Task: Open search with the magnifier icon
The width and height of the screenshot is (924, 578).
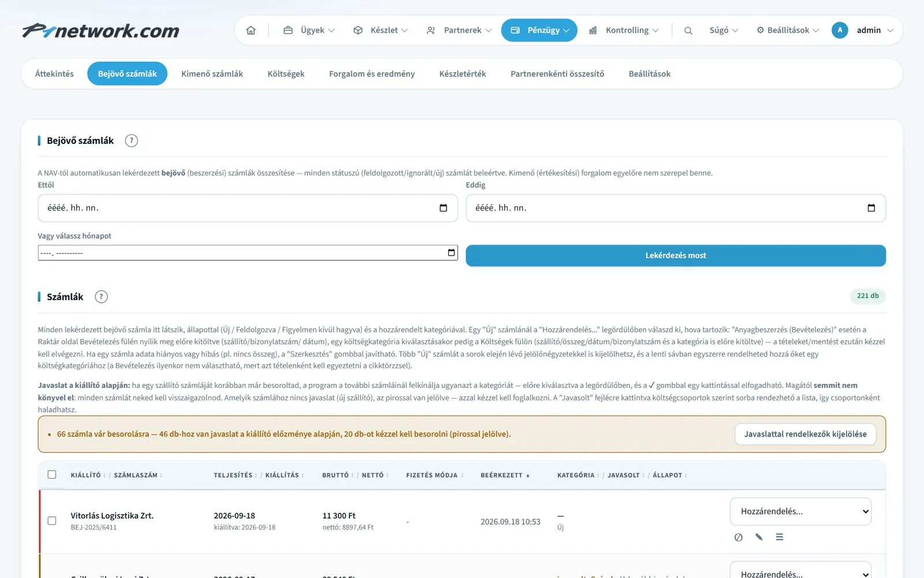Action: pyautogui.click(x=688, y=31)
